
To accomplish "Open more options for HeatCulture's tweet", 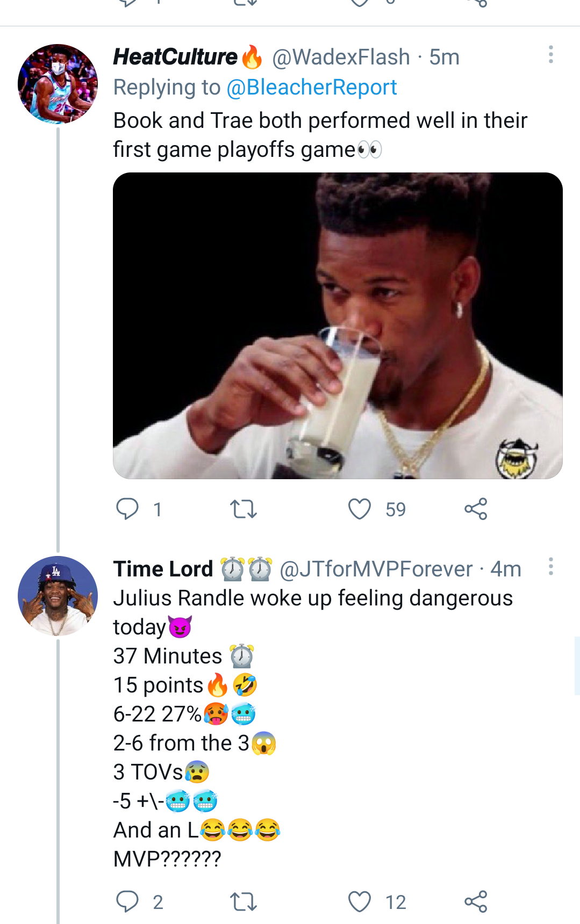I will click(550, 54).
